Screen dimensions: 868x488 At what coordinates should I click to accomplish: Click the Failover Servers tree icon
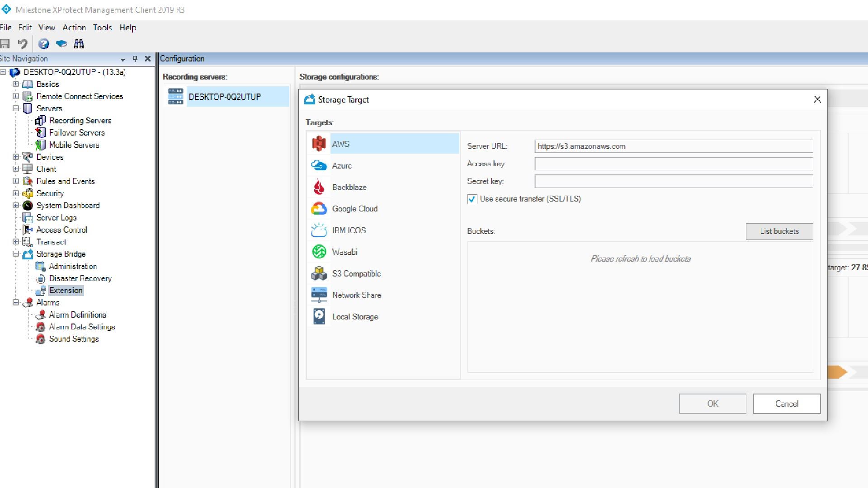40,133
